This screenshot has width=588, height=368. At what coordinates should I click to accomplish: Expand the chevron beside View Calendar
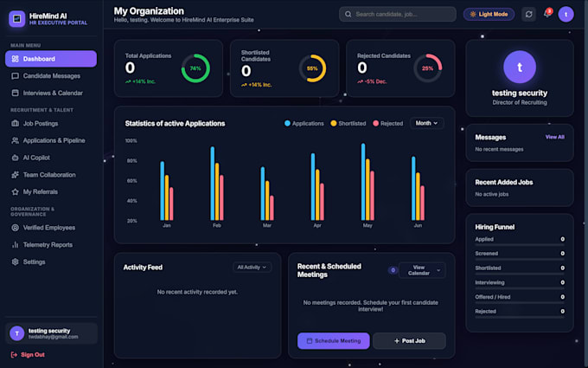tap(438, 270)
